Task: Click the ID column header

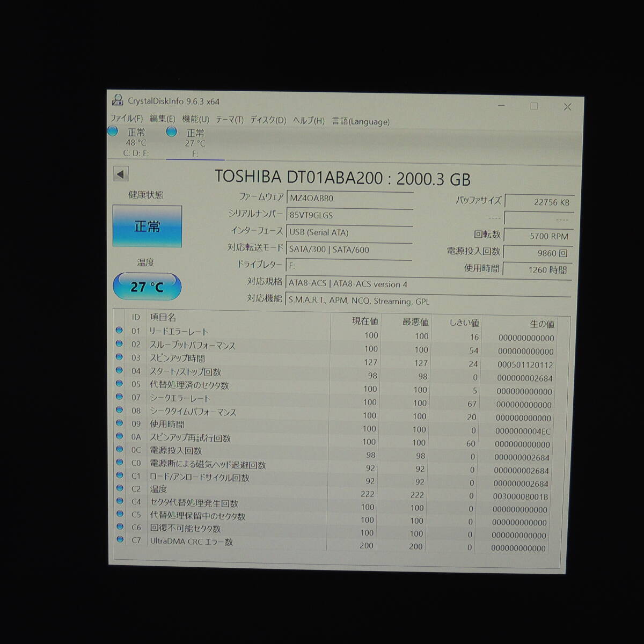Action: click(x=136, y=317)
